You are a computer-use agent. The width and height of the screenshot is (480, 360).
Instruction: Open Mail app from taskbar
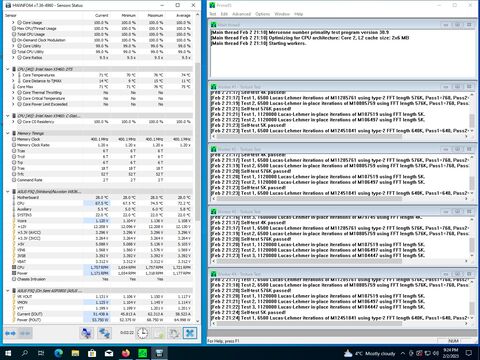click(109, 353)
